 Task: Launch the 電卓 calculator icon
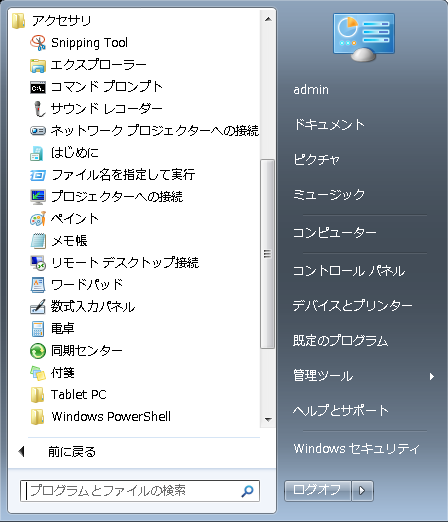pos(38,329)
